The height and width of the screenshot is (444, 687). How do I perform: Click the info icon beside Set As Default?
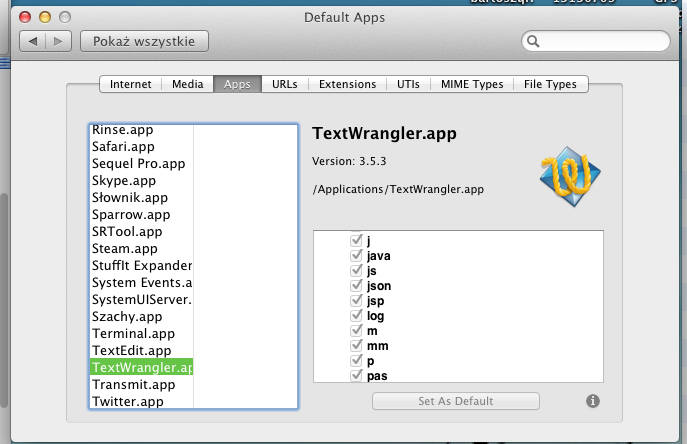(592, 401)
